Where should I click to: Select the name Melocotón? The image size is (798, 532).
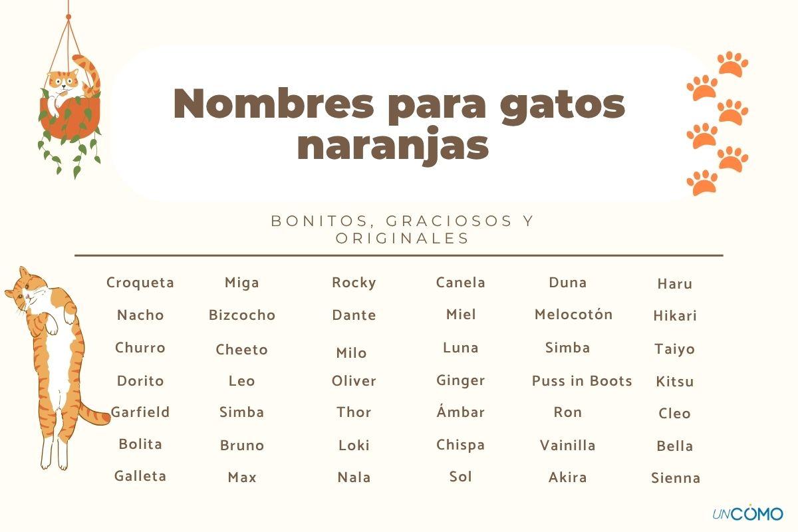tap(573, 315)
